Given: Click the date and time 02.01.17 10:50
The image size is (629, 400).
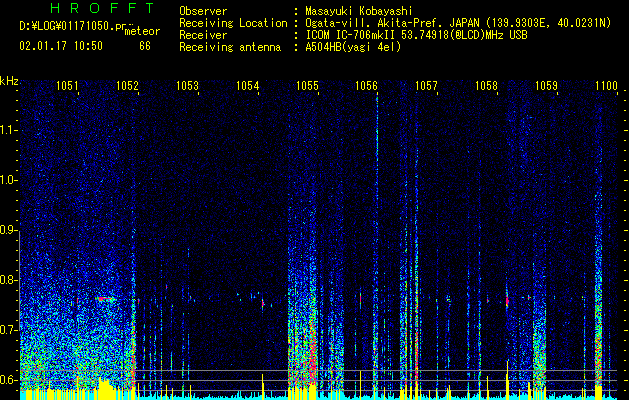Looking at the screenshot, I should [x=61, y=46].
